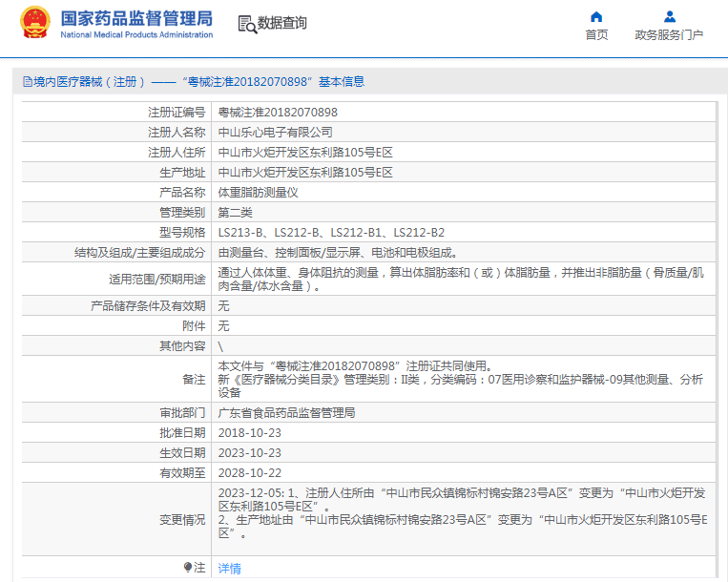Select product name 体重脂肪测量仪
728x582 pixels.
pos(259,192)
